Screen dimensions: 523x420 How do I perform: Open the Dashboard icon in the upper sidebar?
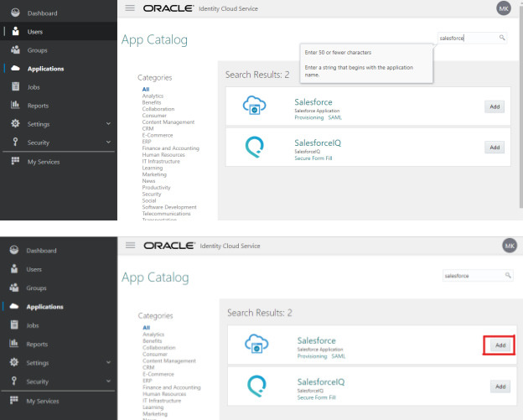click(15, 13)
